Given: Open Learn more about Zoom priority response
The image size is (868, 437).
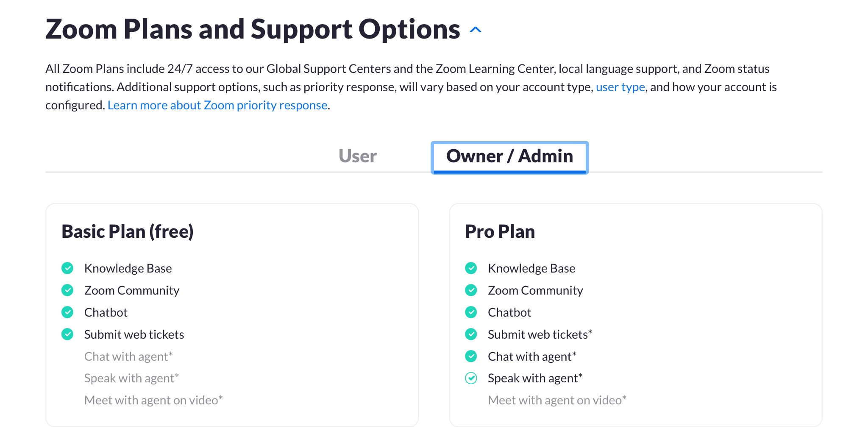Looking at the screenshot, I should [217, 105].
